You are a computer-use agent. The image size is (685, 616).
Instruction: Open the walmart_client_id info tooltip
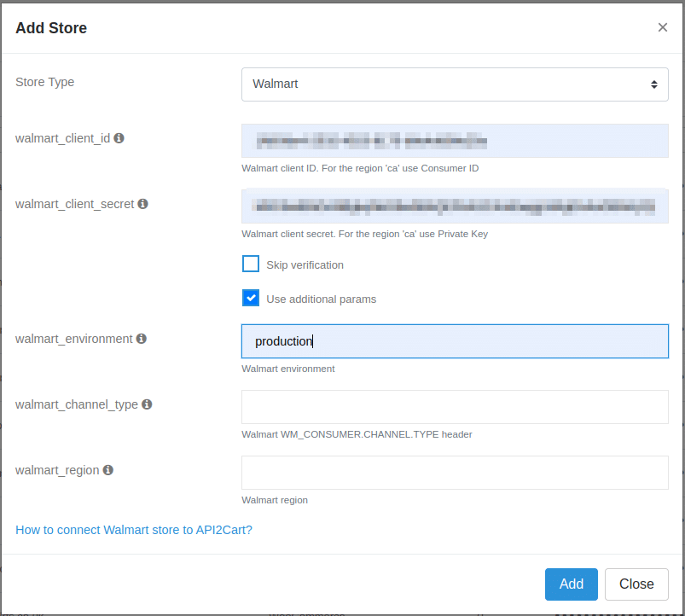coord(119,138)
